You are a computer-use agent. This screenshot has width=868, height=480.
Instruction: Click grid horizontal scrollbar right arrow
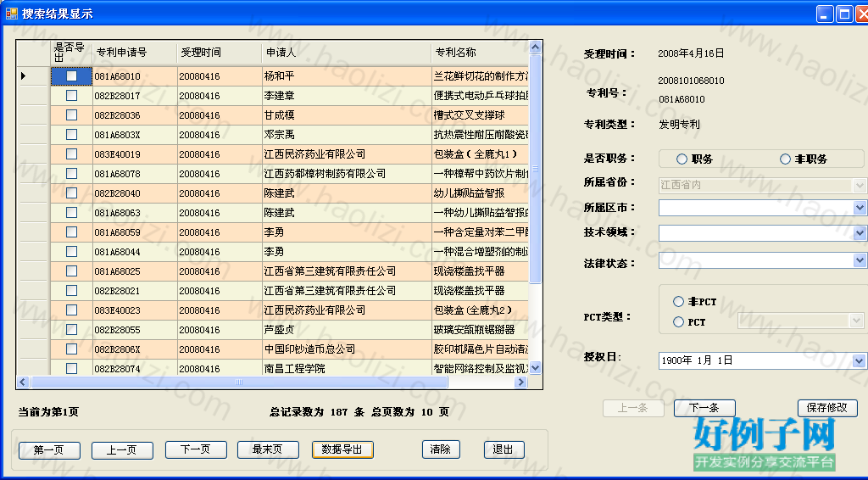tap(521, 382)
